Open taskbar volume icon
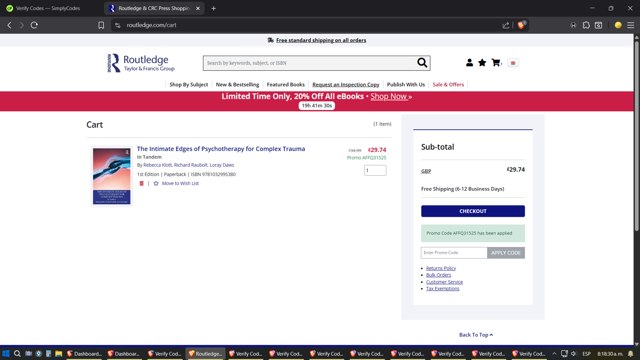Screen dimensions: 640x360 [573, 353]
